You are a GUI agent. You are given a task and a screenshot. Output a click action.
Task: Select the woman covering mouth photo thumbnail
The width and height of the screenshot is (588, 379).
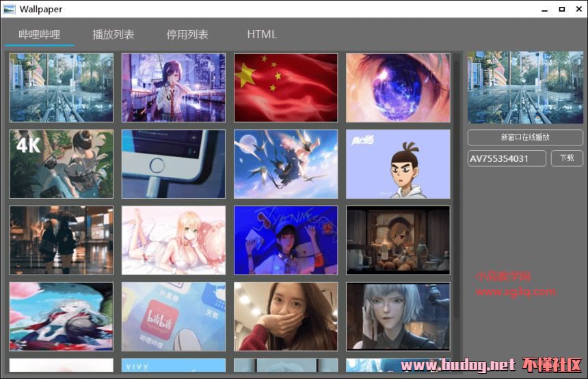[x=286, y=317]
